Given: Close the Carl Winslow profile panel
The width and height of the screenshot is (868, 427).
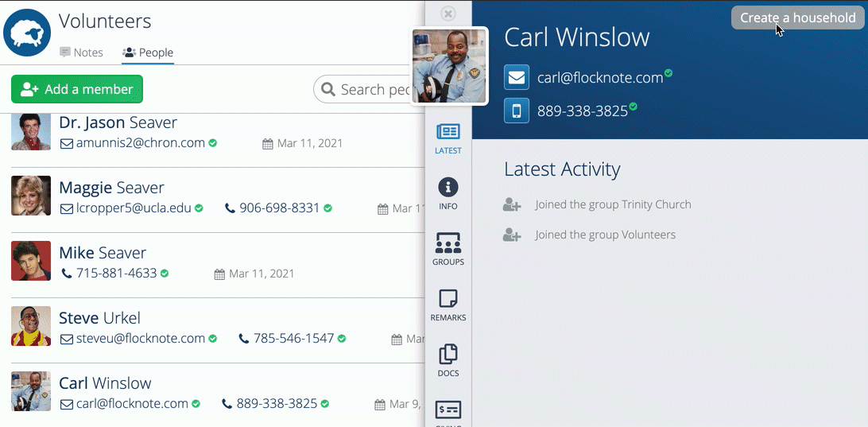Looking at the screenshot, I should (x=448, y=14).
